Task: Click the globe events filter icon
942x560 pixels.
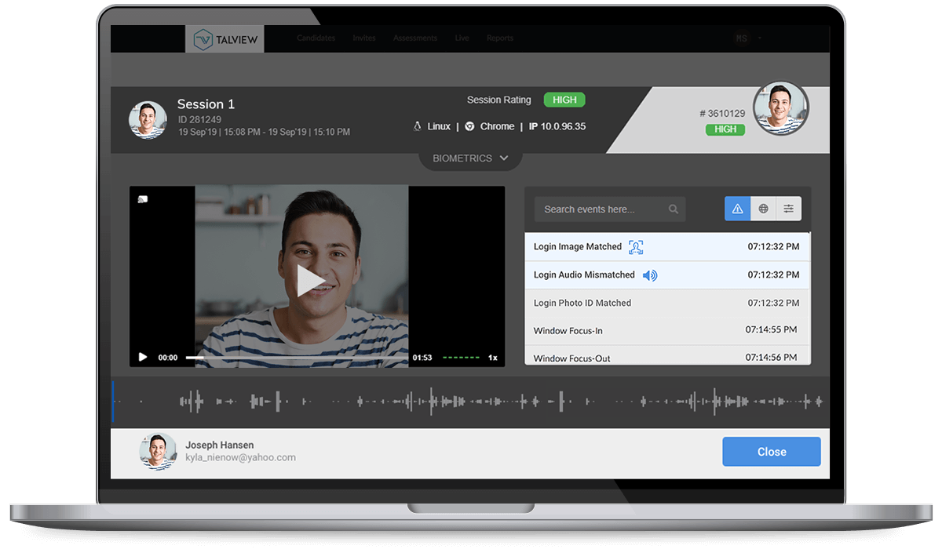Action: click(x=763, y=209)
